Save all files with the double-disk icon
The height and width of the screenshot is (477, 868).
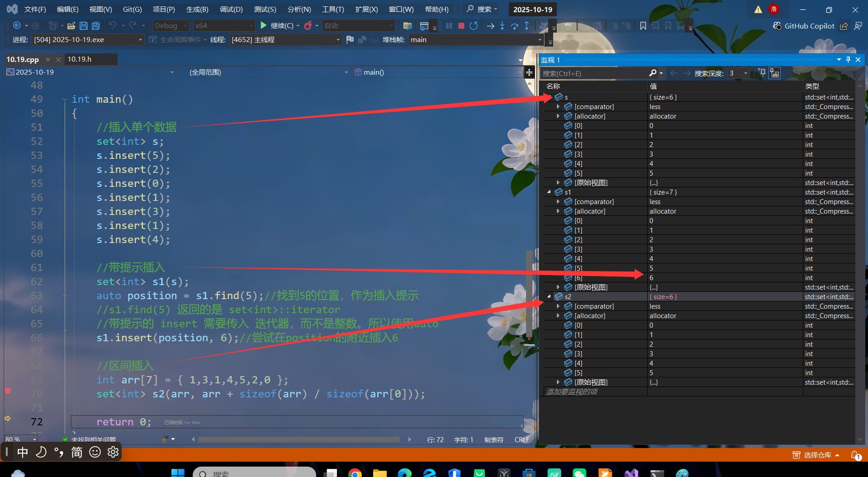(96, 26)
